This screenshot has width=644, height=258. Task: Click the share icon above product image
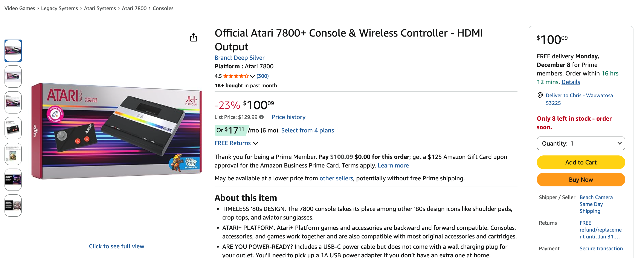point(193,38)
